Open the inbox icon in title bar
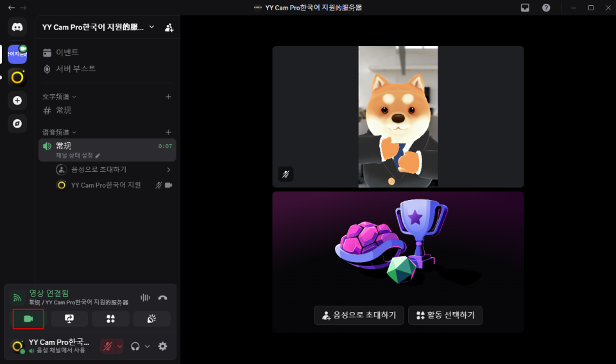Viewport: 616px width, 364px height. (x=525, y=8)
